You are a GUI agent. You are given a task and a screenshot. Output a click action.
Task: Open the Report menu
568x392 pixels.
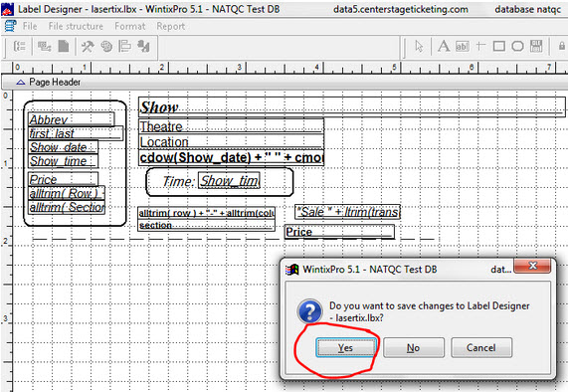pyautogui.click(x=171, y=27)
